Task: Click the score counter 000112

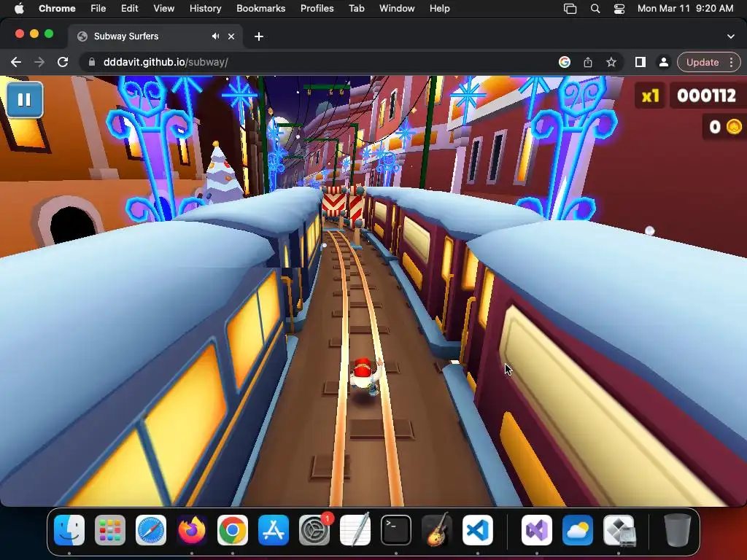Action: (706, 96)
